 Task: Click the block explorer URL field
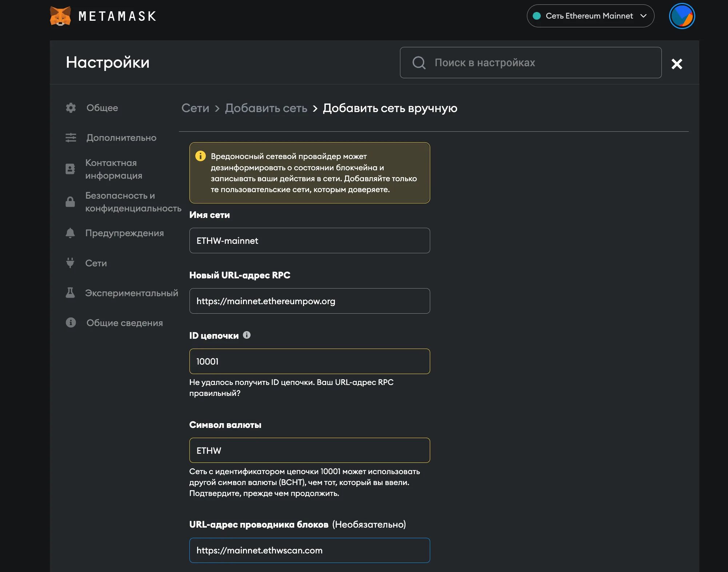[x=309, y=550]
